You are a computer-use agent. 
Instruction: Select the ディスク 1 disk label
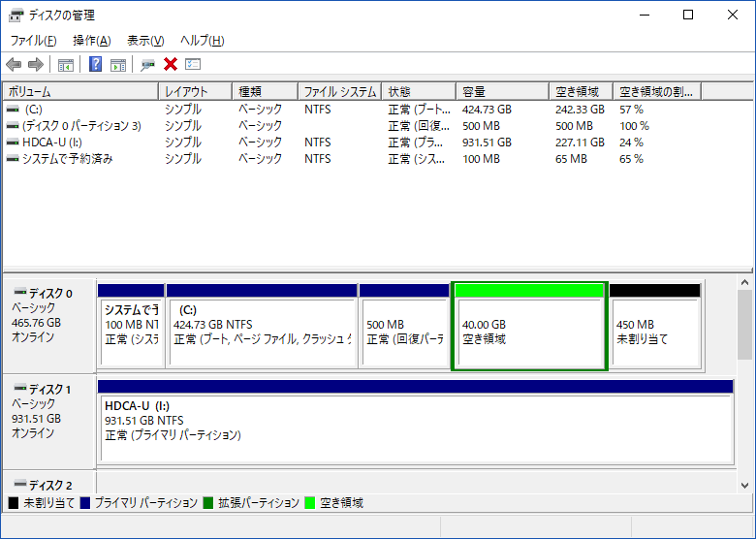tap(49, 422)
